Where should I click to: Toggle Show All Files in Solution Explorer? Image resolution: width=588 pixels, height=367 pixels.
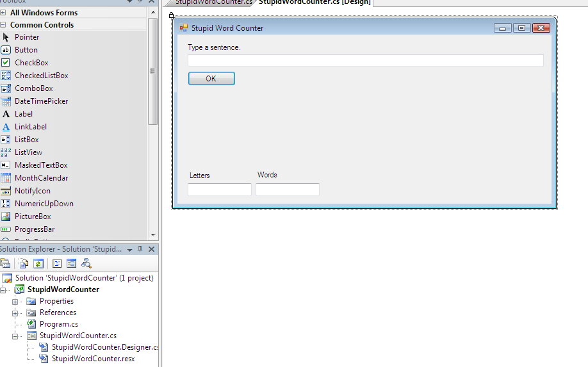pyautogui.click(x=24, y=263)
